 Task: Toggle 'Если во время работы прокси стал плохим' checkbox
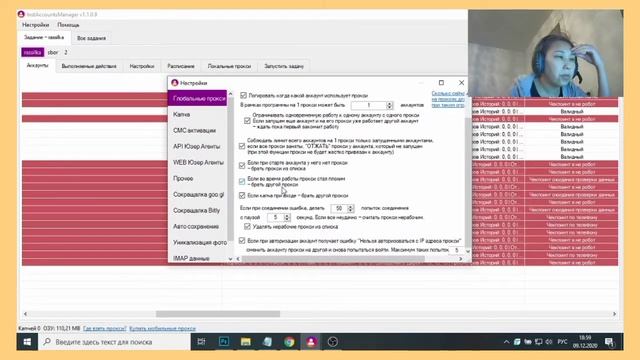coord(242,181)
